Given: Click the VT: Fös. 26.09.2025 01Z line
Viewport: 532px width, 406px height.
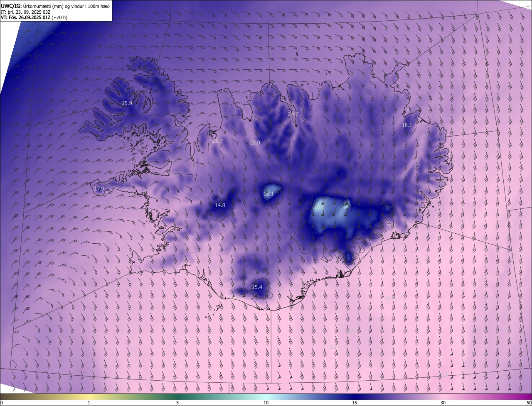Looking at the screenshot, I should pos(34,17).
